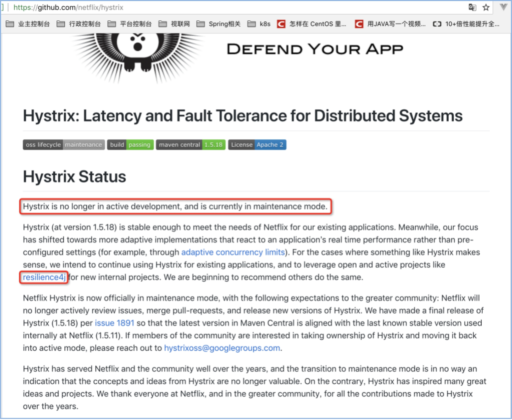Bookmark this page with star icon
Image resolution: width=512 pixels, height=420 pixels.
[x=486, y=7]
